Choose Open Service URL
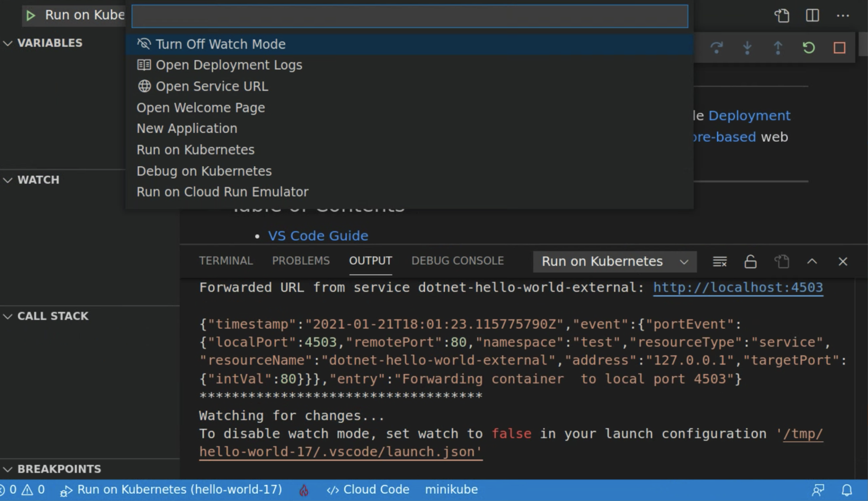 click(409, 86)
